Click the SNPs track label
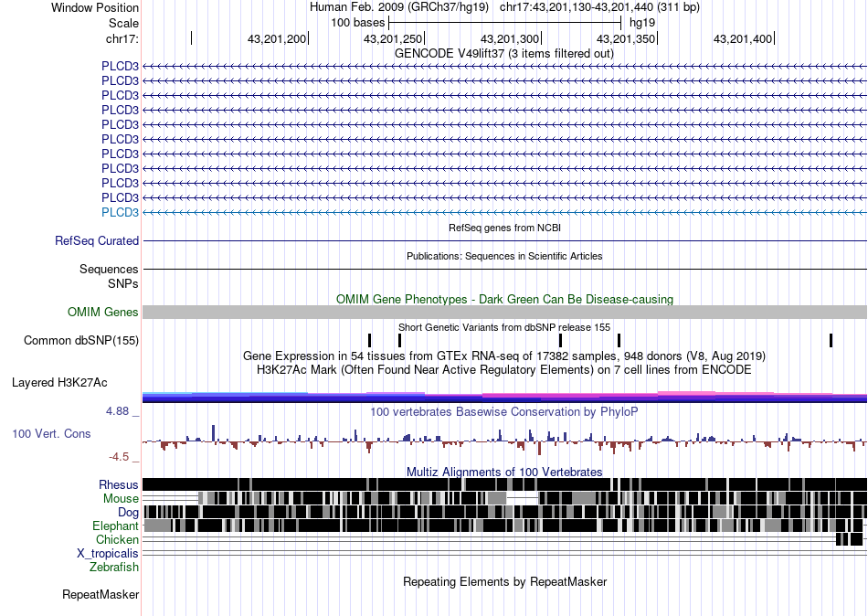Viewport: 868px width, 616px height. click(123, 283)
